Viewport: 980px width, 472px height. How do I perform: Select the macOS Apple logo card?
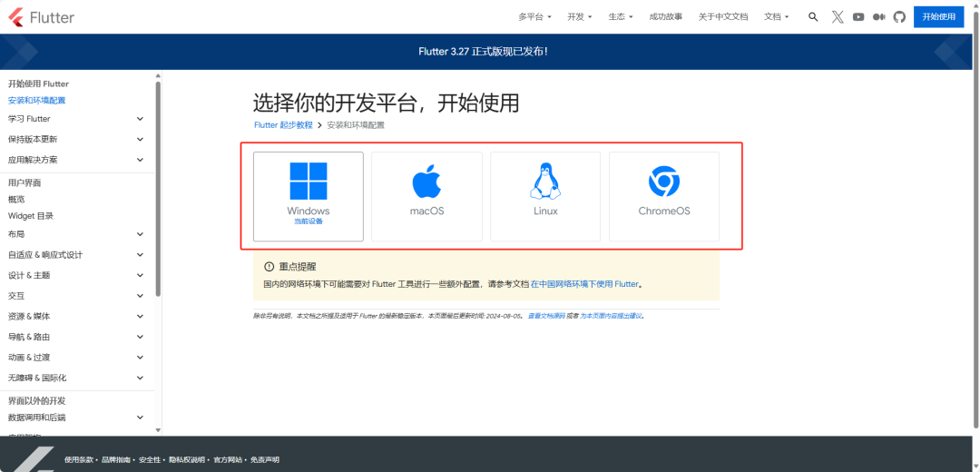click(x=426, y=196)
